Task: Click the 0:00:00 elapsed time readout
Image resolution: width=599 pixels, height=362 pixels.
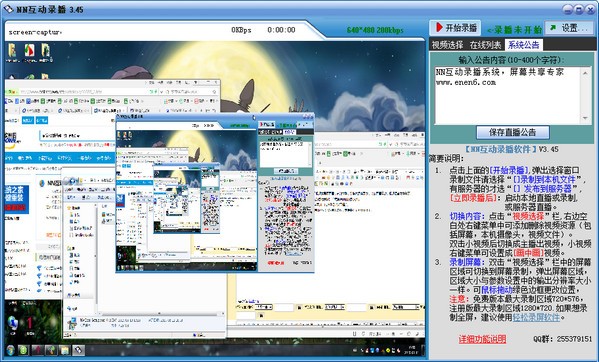Action: (x=281, y=30)
